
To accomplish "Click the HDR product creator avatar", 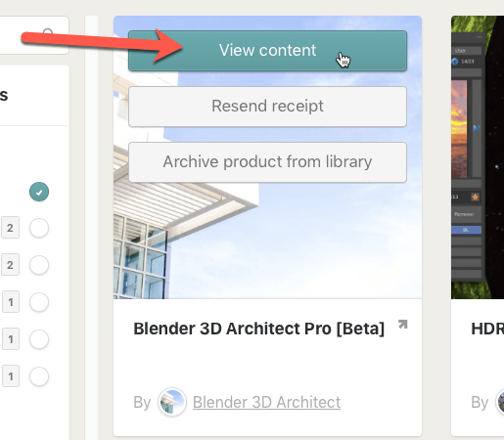I will pyautogui.click(x=500, y=402).
